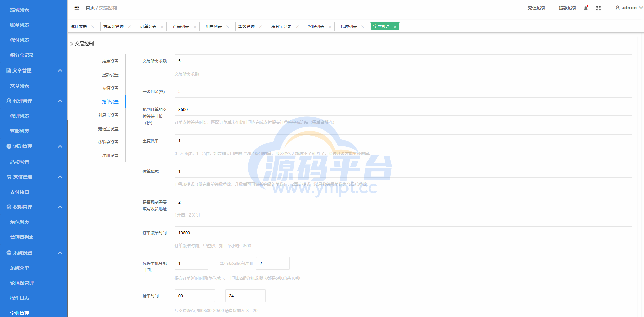Collapse the 文章管理 menu chevron
This screenshot has height=317, width=644.
pos(60,70)
